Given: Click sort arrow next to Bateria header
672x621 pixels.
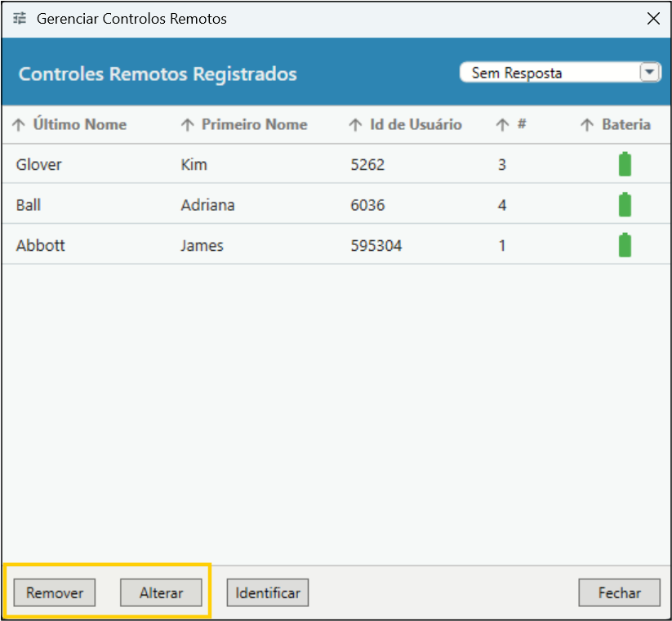Looking at the screenshot, I should (586, 125).
